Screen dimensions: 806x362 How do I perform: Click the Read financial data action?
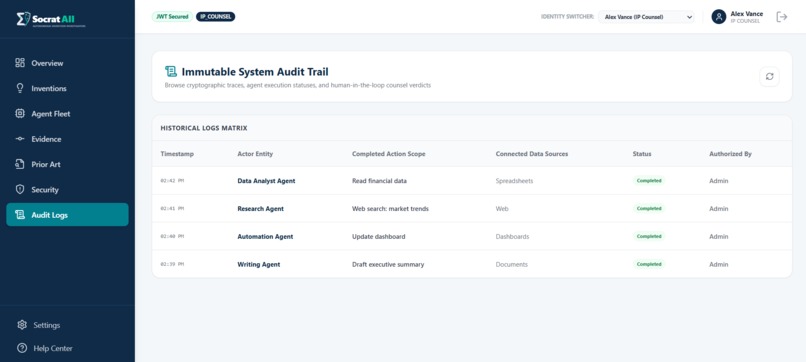tap(379, 180)
